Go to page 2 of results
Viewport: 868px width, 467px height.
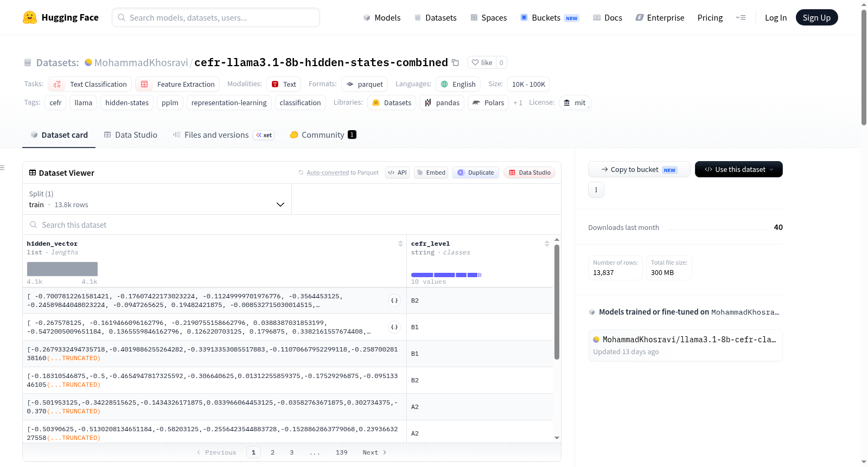(272, 452)
